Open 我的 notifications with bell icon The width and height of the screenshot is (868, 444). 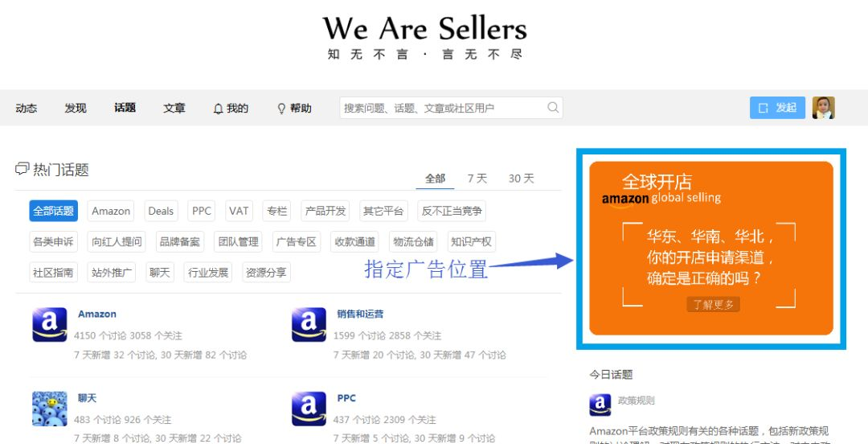231,108
